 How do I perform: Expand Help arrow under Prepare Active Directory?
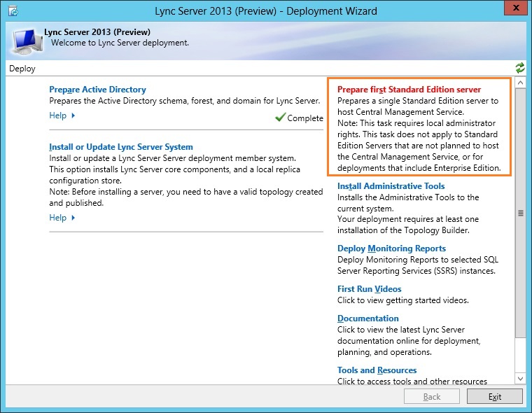73,115
